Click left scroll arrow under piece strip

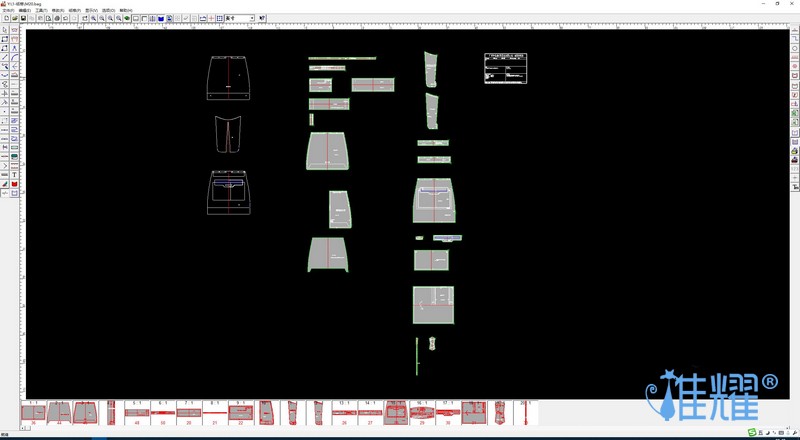click(23, 429)
